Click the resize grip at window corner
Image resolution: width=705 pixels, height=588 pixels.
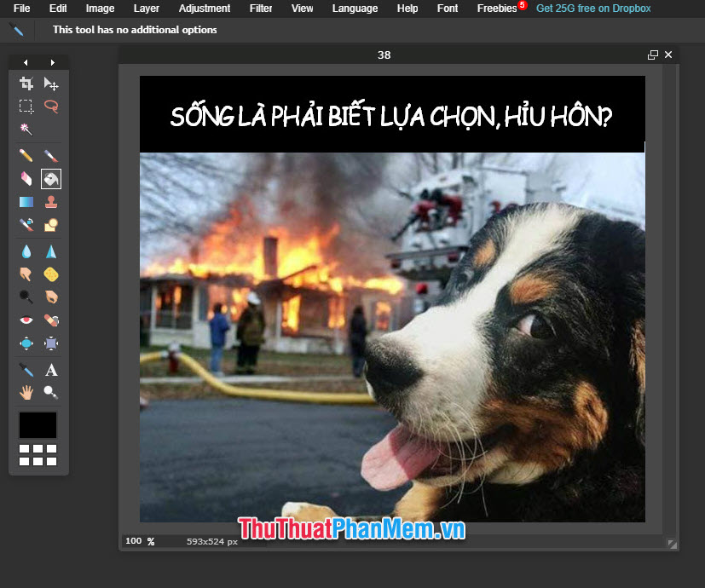(x=672, y=544)
